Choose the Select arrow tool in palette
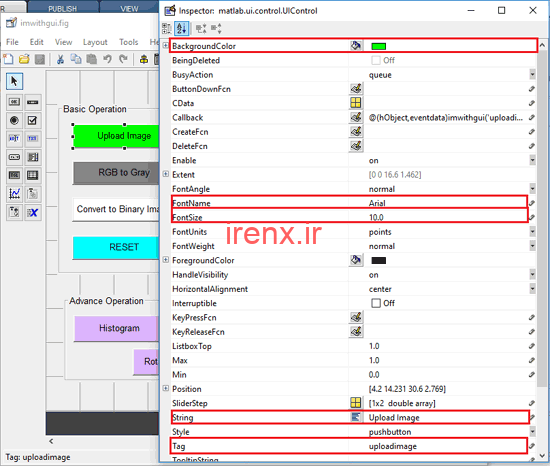The width and height of the screenshot is (550, 466). click(x=14, y=81)
